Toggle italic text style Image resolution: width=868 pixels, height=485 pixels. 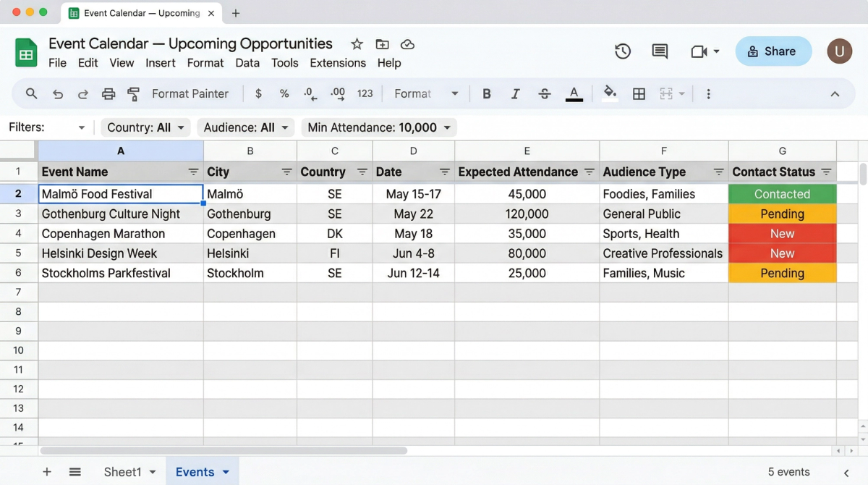tap(515, 93)
